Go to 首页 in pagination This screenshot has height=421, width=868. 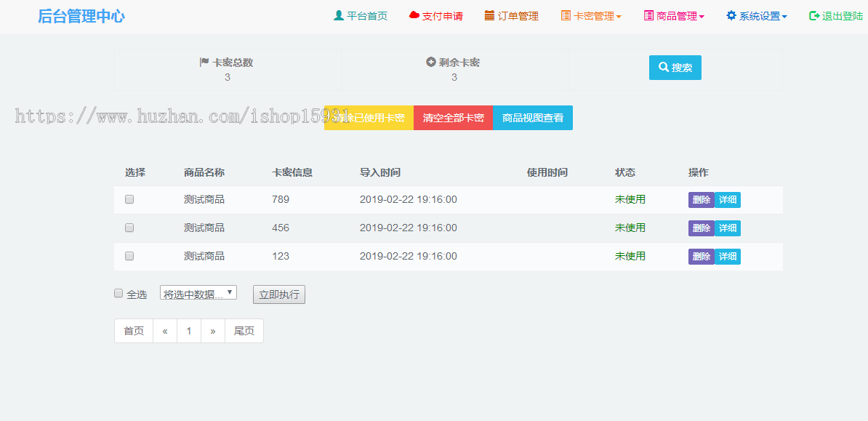(x=134, y=331)
